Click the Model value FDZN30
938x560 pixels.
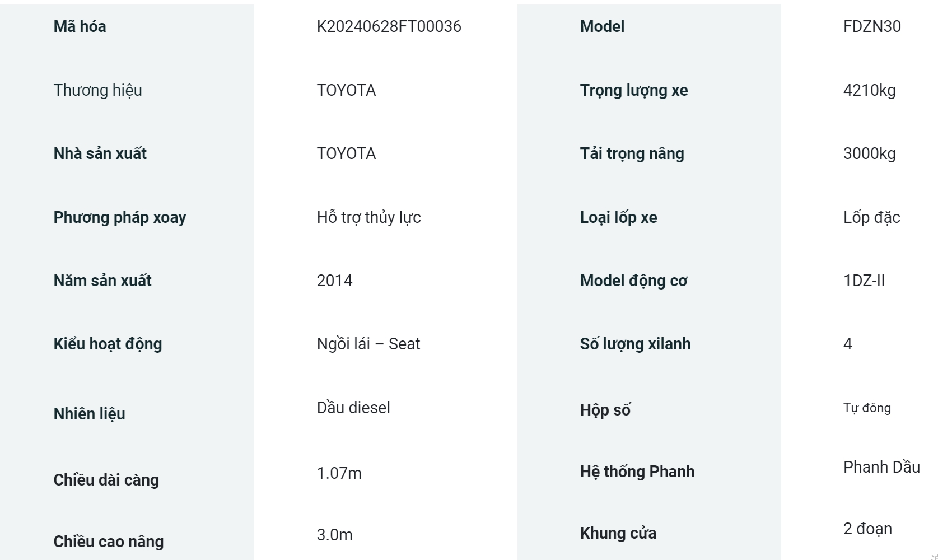(x=872, y=26)
